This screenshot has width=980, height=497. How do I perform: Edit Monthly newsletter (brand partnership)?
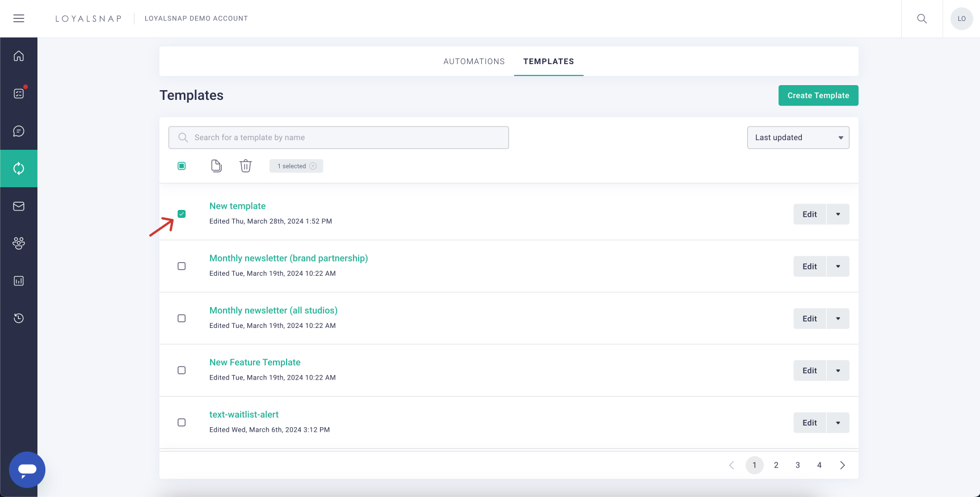pos(810,266)
